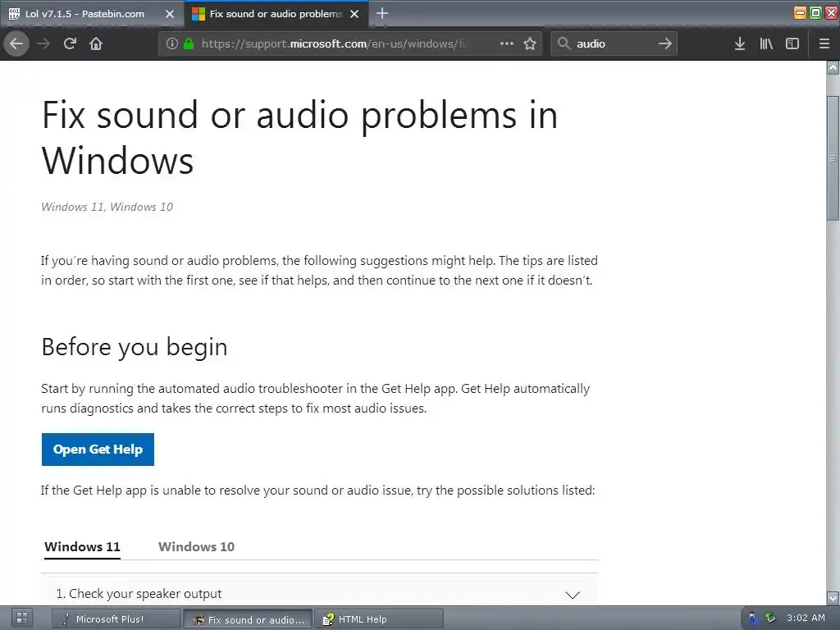Maximize the browser window
Image resolution: width=840 pixels, height=630 pixels.
[x=815, y=13]
